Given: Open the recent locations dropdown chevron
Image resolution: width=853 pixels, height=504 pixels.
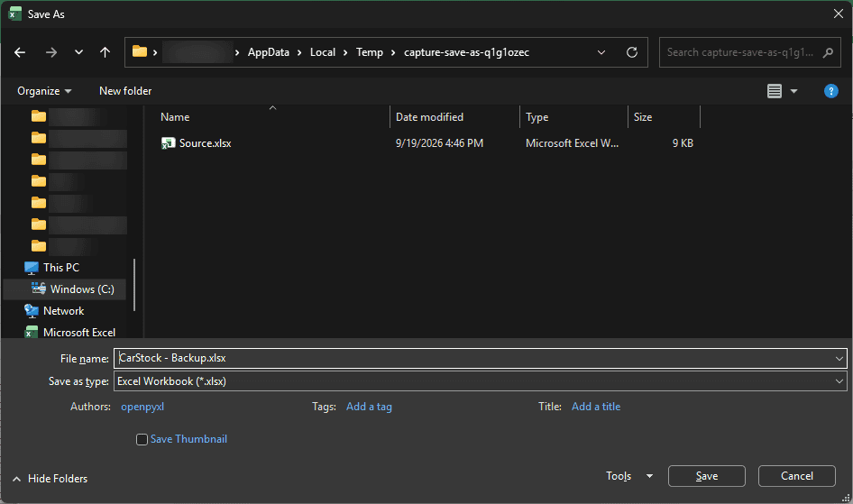Looking at the screenshot, I should (x=78, y=52).
